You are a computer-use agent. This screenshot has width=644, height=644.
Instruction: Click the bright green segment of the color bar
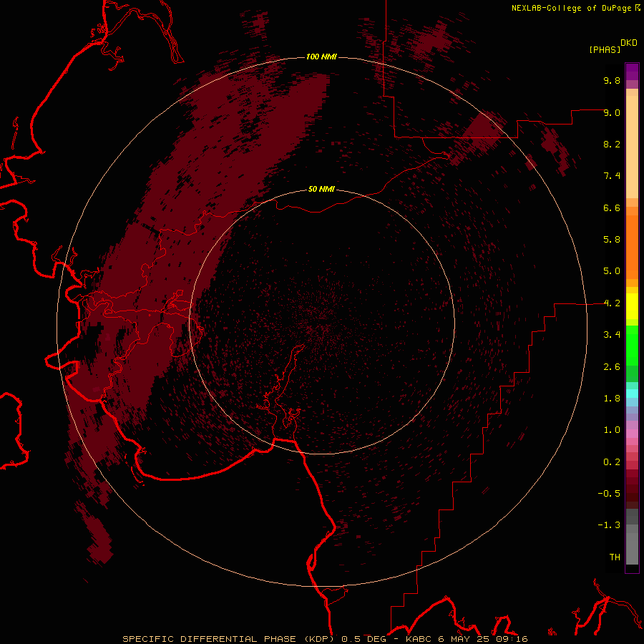pyautogui.click(x=632, y=346)
